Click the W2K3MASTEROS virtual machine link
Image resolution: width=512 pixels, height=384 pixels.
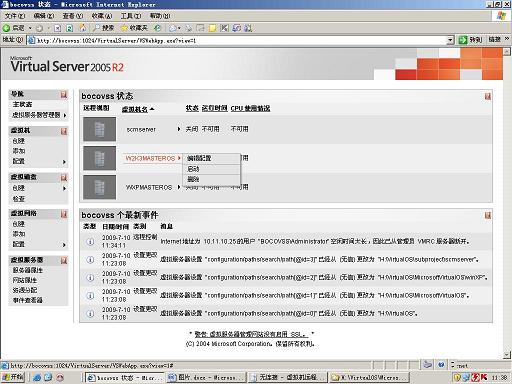pos(150,158)
